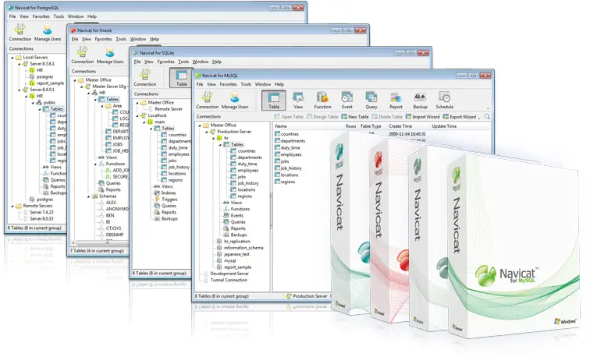Collapse Master Office node in MySQL connections tree

point(200,125)
